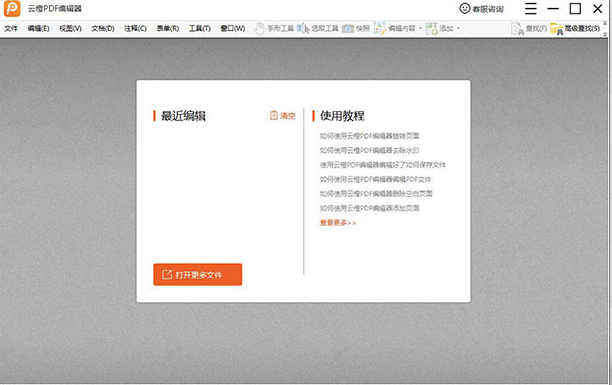Close the 云橙PDF编辑器 window

click(x=598, y=9)
